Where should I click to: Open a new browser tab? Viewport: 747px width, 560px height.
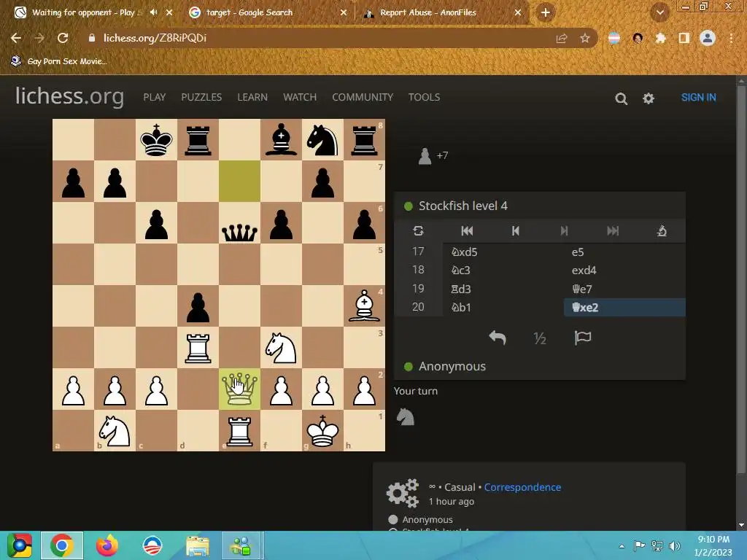[546, 12]
